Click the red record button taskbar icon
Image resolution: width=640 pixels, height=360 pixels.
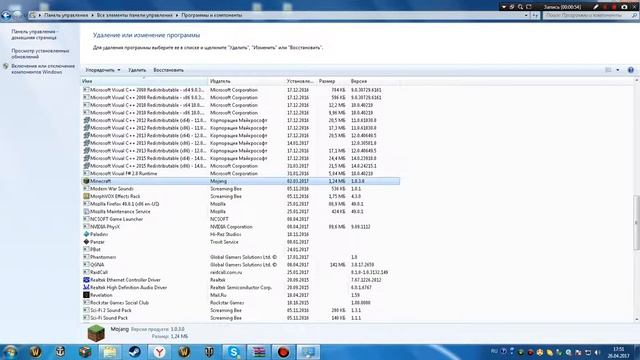(284, 352)
